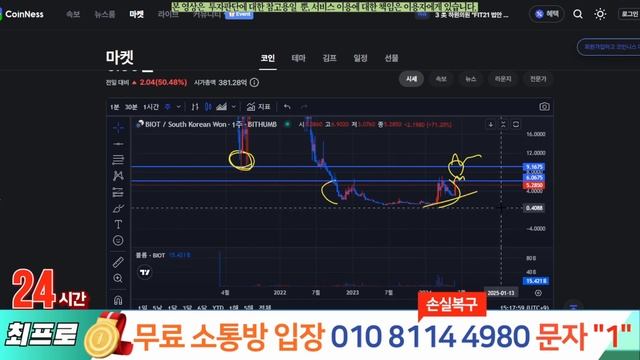This screenshot has width=640, height=360.
Task: Open the FIT21 법안 news ticker headline
Action: tap(471, 15)
